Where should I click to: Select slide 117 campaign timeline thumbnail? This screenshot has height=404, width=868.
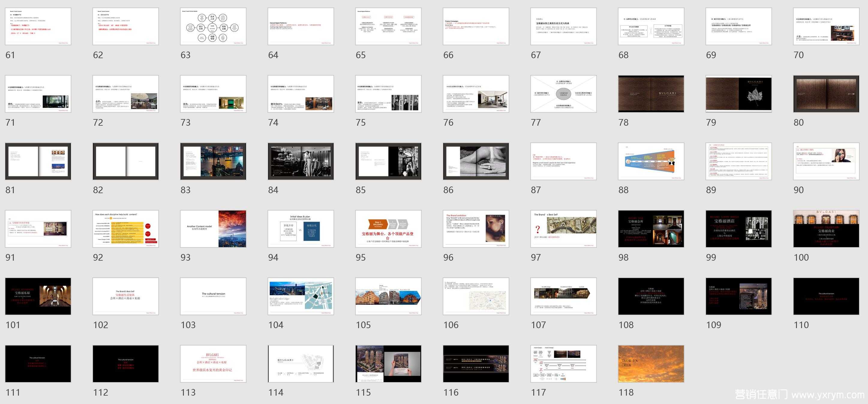[x=564, y=364]
